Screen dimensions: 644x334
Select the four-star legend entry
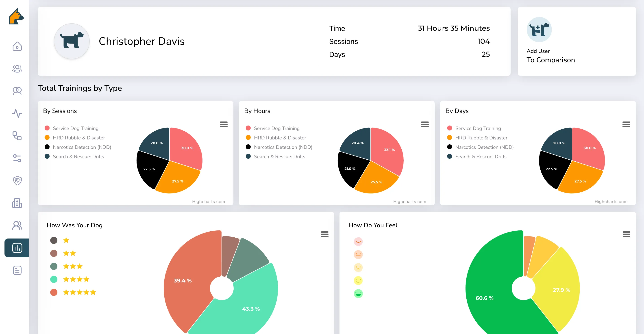point(70,279)
